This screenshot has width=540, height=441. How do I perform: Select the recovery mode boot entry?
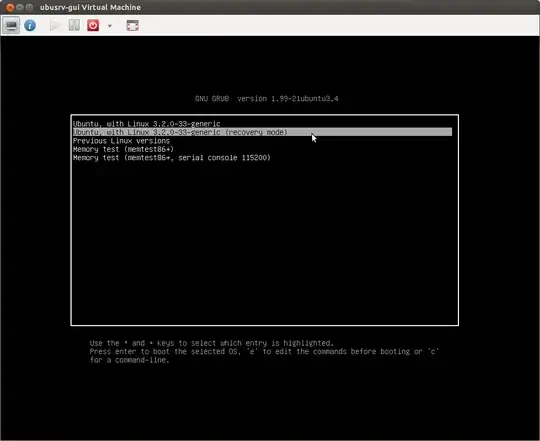pos(262,132)
